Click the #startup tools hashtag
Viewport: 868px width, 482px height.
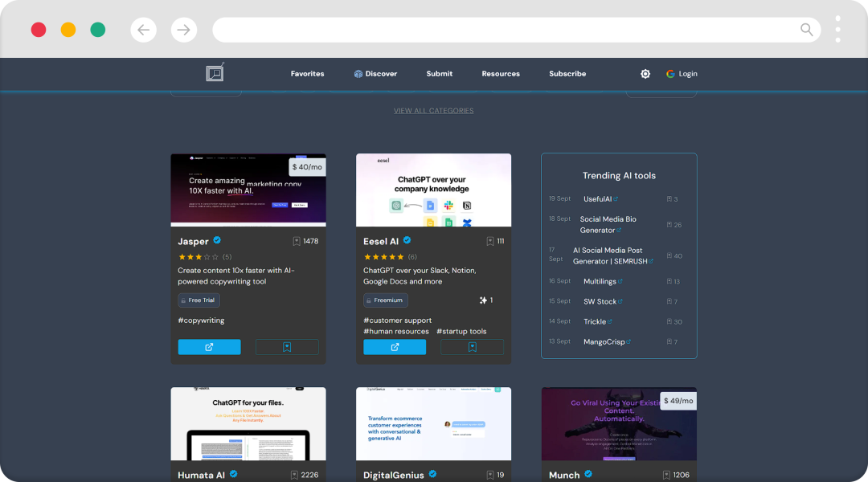(x=461, y=332)
